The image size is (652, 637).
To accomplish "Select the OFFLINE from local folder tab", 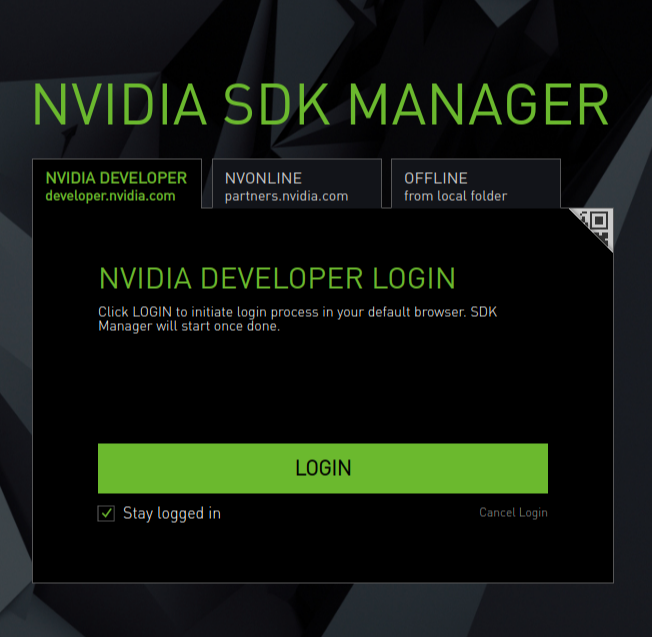I will 476,184.
